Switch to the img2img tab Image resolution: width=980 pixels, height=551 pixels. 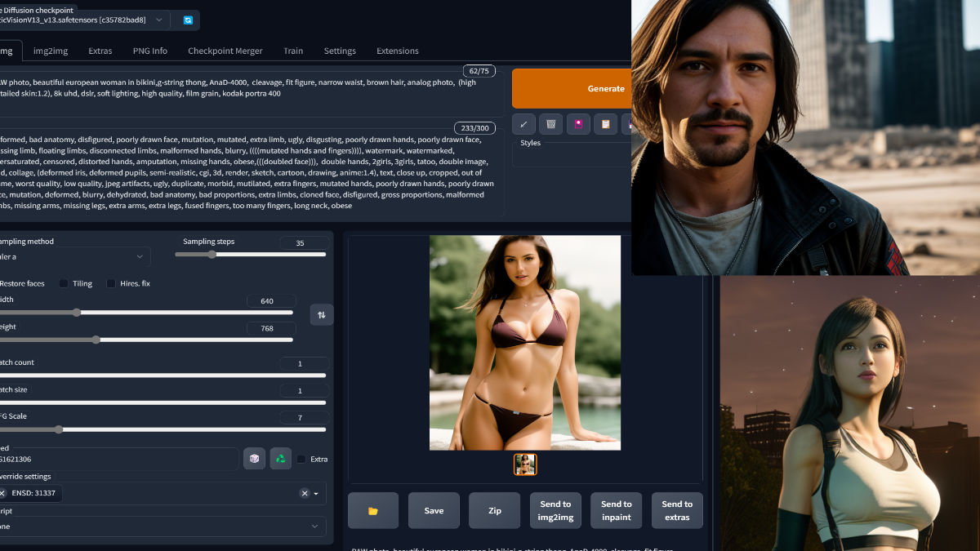[x=51, y=51]
